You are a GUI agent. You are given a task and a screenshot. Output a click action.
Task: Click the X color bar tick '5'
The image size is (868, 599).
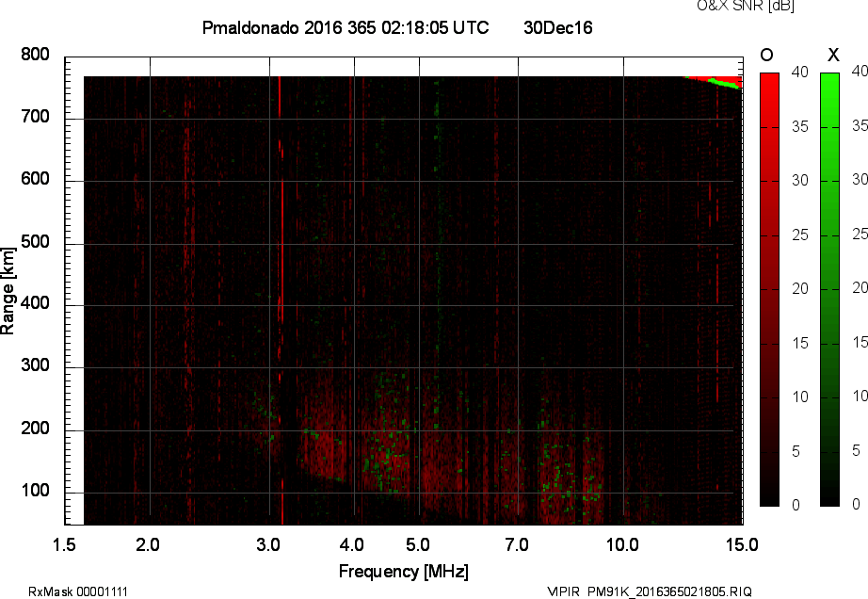(857, 450)
